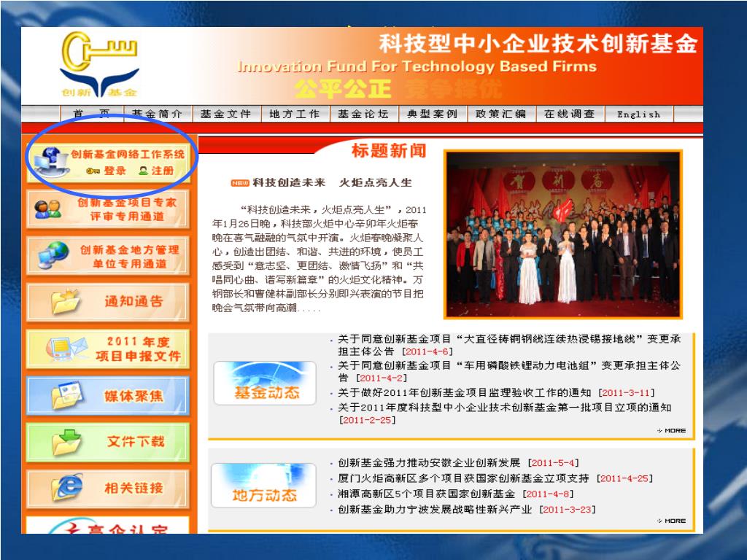This screenshot has height=560, width=747.
Task: Click the computer globe icon for 地方管理单位专用通道
Action: pos(53,255)
